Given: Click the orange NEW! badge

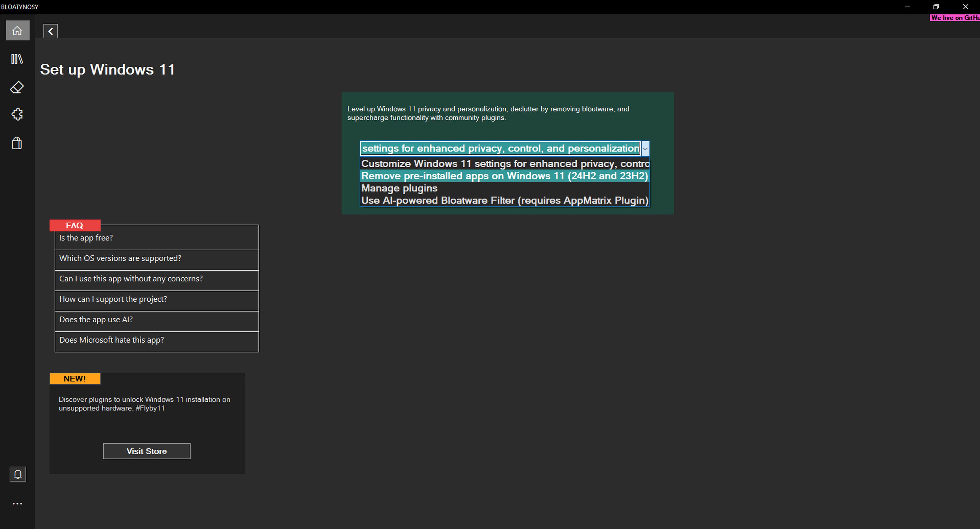Looking at the screenshot, I should point(75,379).
